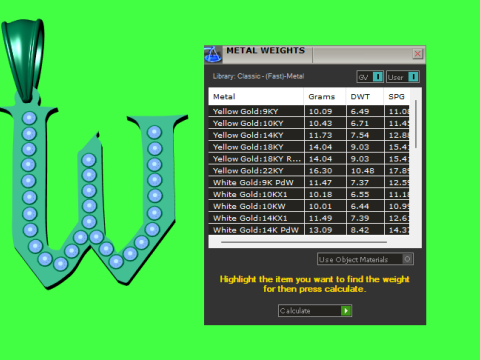Viewport: 480px width, 360px height.
Task: Click the 11.47 grams value
Action: click(320, 183)
